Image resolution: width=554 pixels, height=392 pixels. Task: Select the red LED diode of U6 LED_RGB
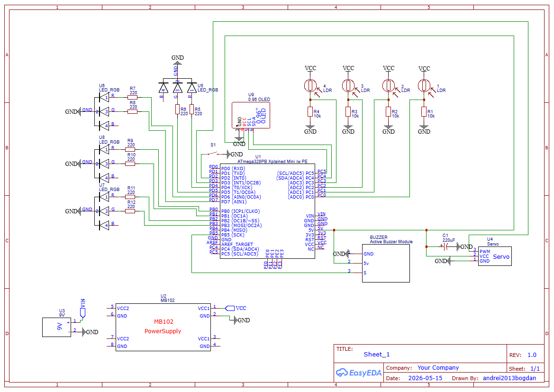(104, 97)
